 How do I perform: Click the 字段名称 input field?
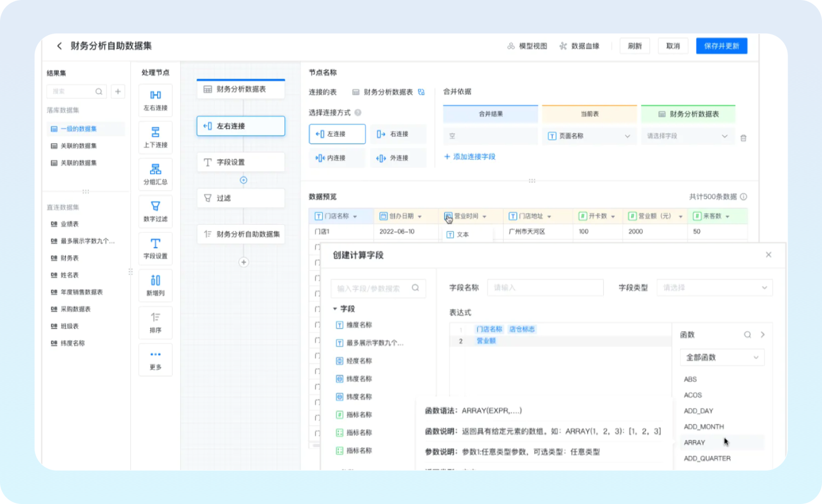tap(545, 288)
